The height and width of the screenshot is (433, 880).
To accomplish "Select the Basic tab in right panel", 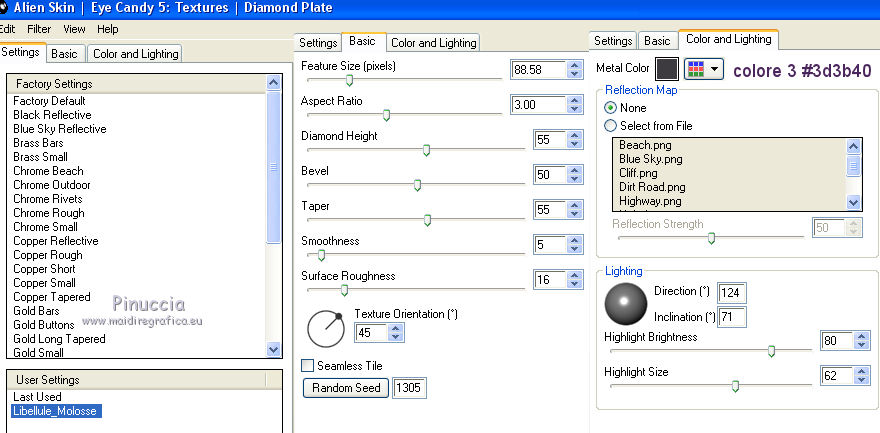I will (x=657, y=41).
